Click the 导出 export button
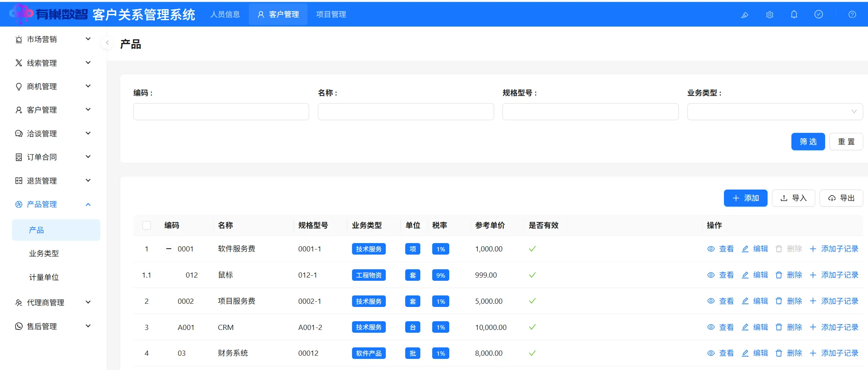This screenshot has width=868, height=370. (841, 198)
